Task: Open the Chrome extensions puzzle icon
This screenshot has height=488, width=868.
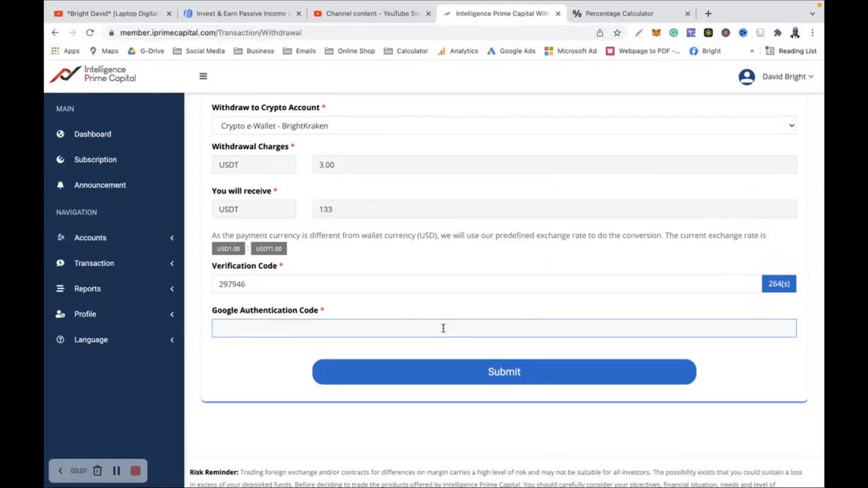Action: 778,33
